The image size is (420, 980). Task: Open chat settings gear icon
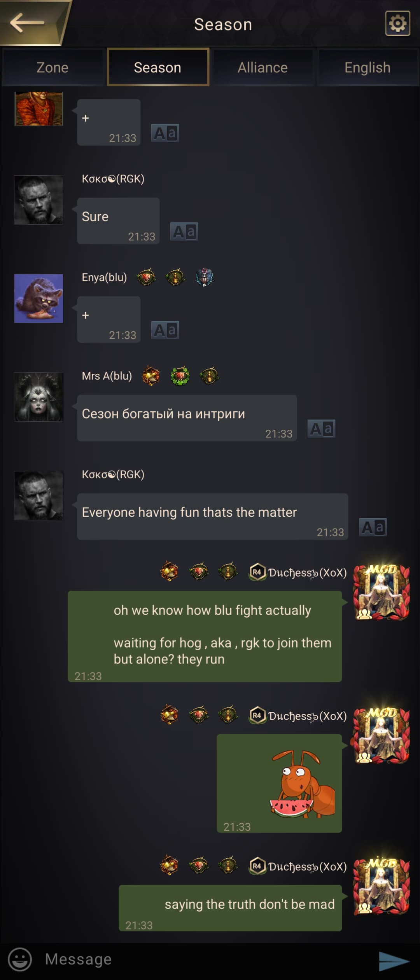click(x=397, y=23)
